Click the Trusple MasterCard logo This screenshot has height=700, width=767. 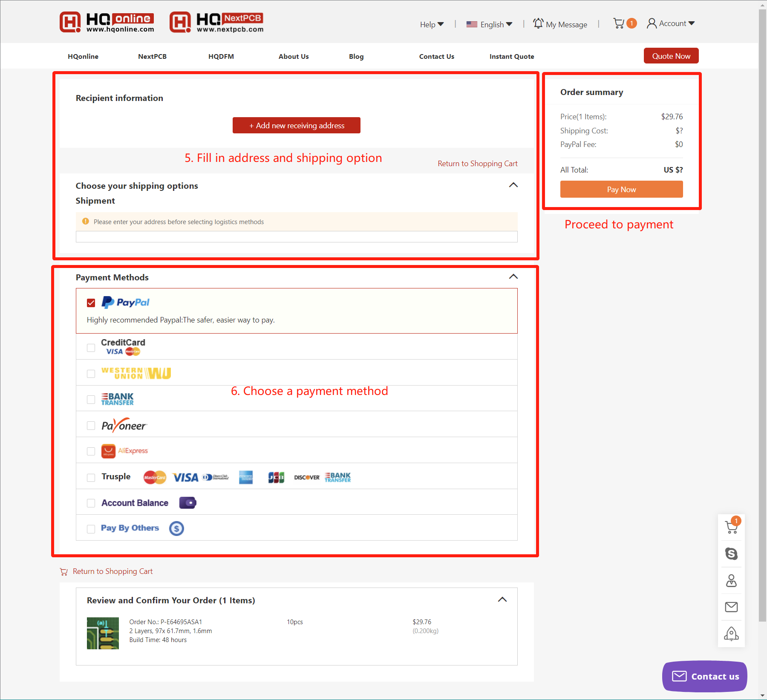(x=155, y=477)
